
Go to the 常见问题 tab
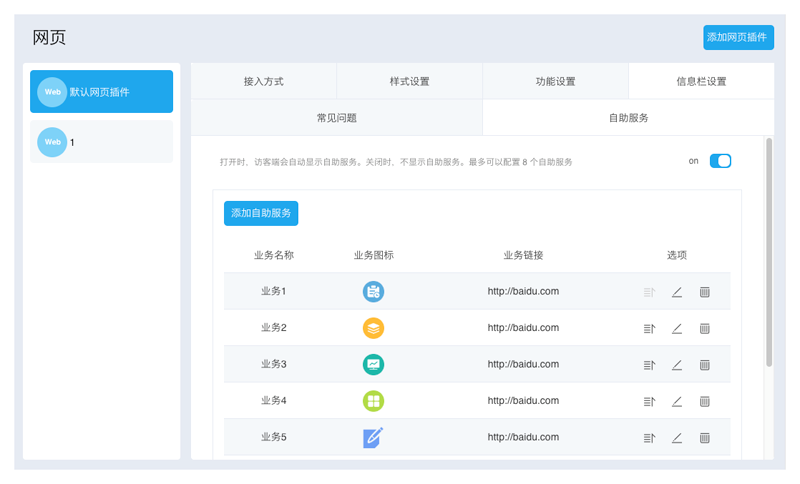coord(336,118)
